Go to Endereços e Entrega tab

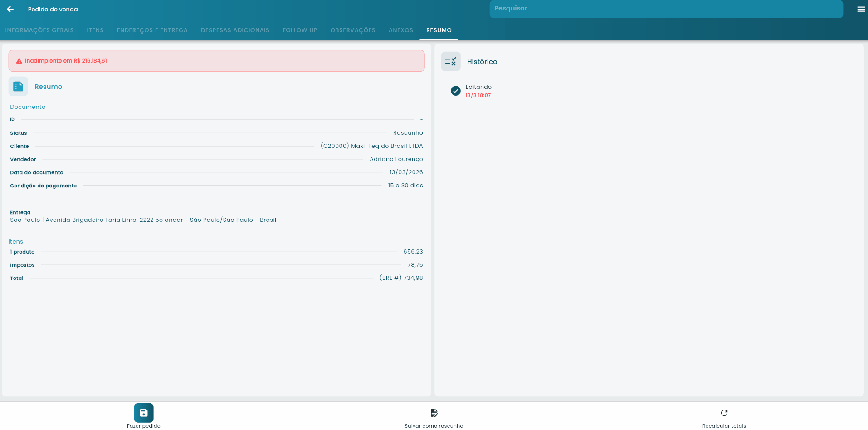[x=152, y=30]
